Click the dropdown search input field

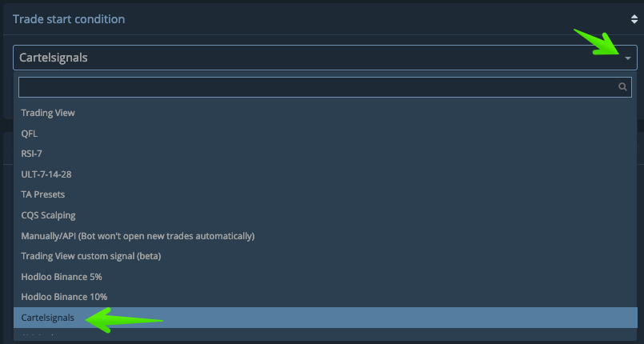point(325,87)
